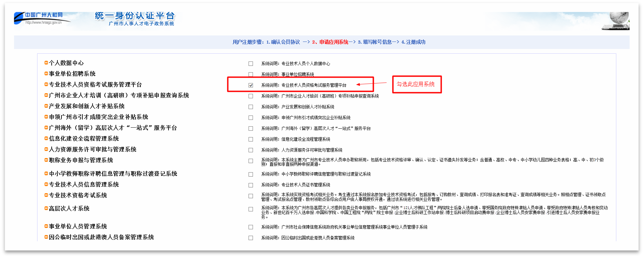The width and height of the screenshot is (644, 258).
Task: Click the orange icon beside 专业技术资格考试系统
Action: tap(46, 195)
